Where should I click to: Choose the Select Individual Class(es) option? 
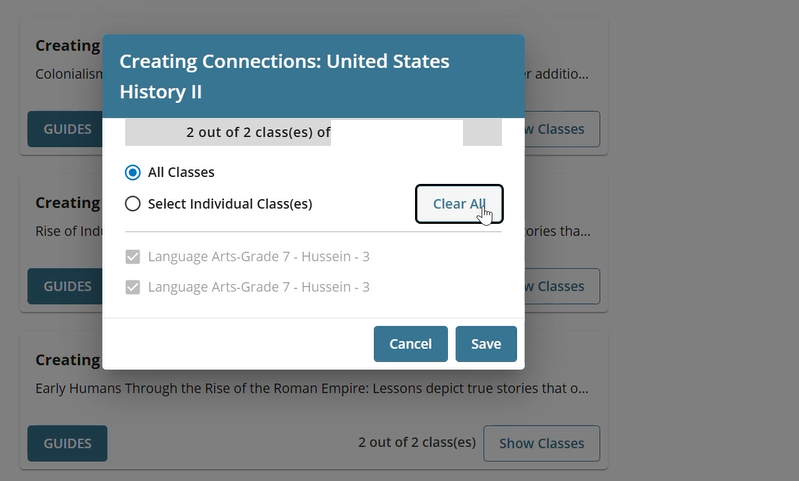point(133,204)
